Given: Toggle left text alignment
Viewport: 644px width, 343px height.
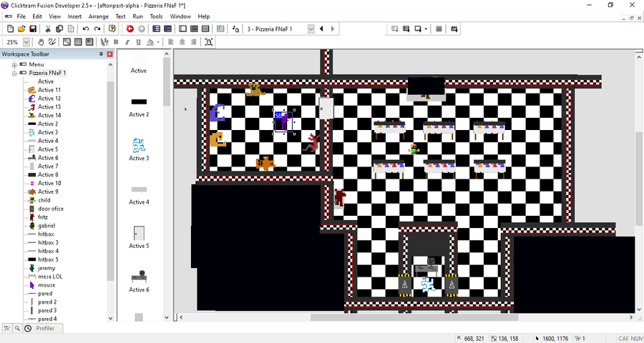Looking at the screenshot, I should click(x=171, y=42).
